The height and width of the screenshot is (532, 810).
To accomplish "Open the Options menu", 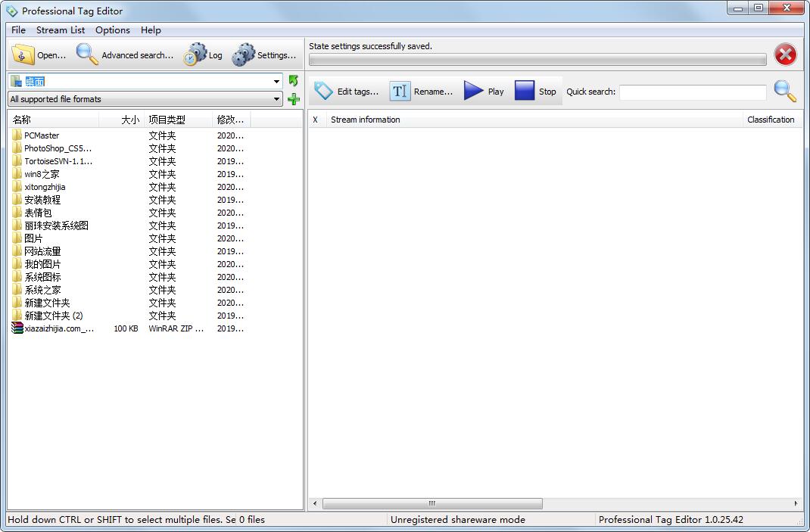I will tap(112, 30).
